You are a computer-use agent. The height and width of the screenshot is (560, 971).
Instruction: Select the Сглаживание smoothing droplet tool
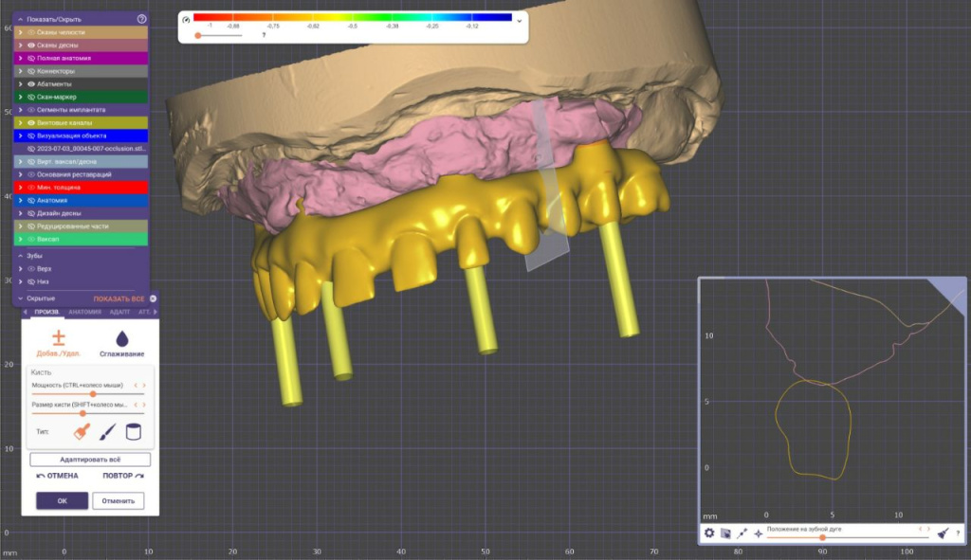click(x=121, y=343)
